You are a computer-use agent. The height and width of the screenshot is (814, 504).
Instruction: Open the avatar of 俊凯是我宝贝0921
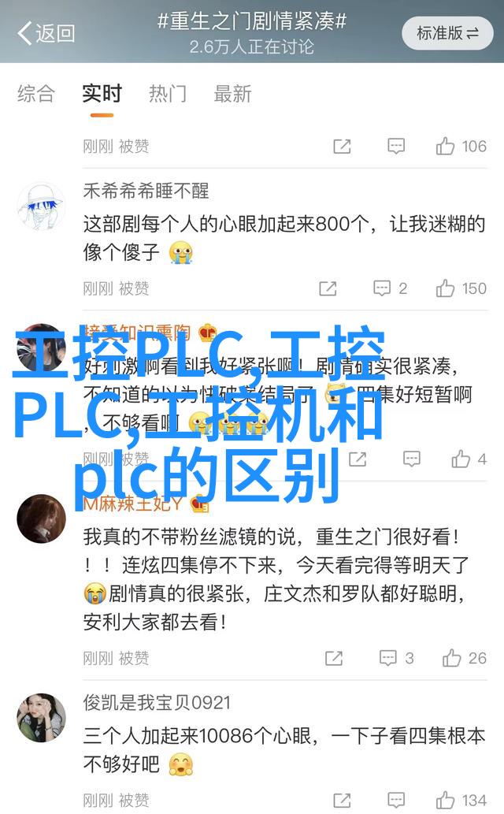41,718
